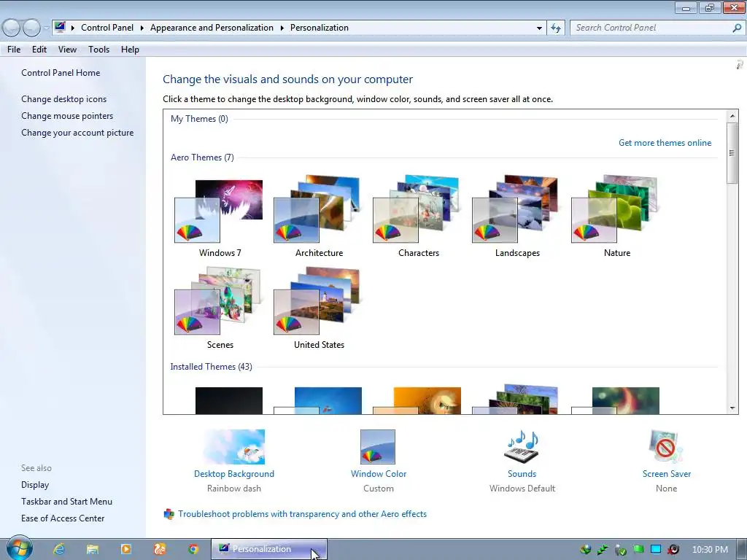Open the Help menu
Image resolution: width=747 pixels, height=560 pixels.
130,50
